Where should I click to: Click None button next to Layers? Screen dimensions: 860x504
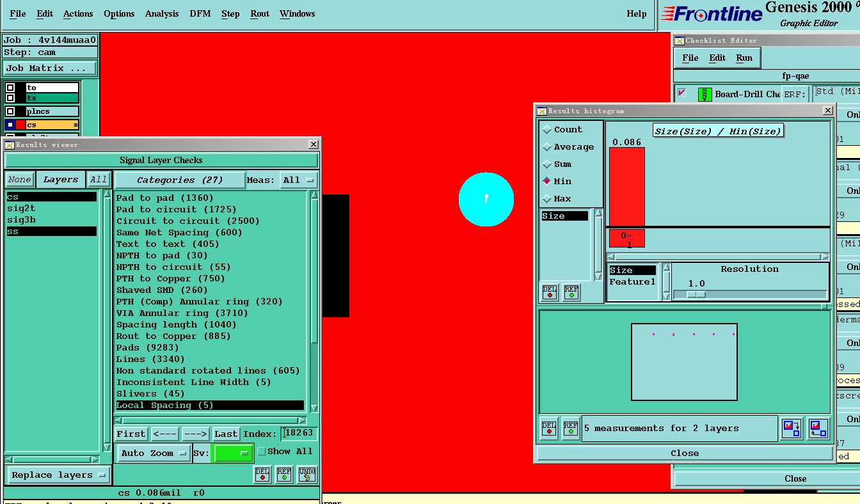pyautogui.click(x=20, y=180)
